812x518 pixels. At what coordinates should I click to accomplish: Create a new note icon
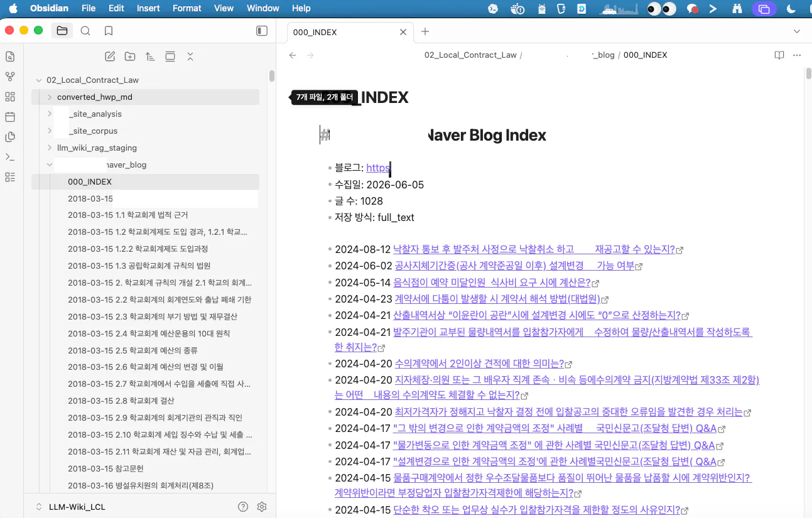(x=110, y=57)
